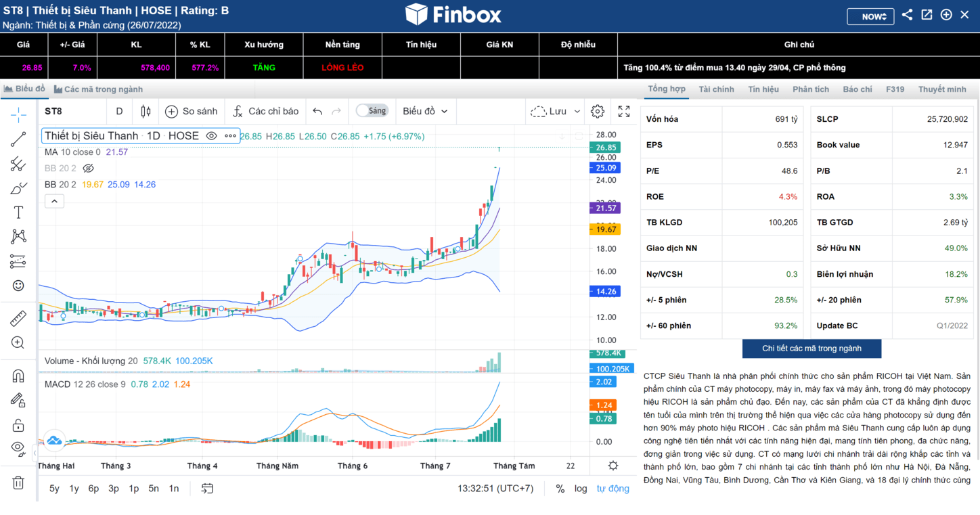The image size is (980, 515).
Task: Open the emoji icons tool
Action: pos(18,286)
